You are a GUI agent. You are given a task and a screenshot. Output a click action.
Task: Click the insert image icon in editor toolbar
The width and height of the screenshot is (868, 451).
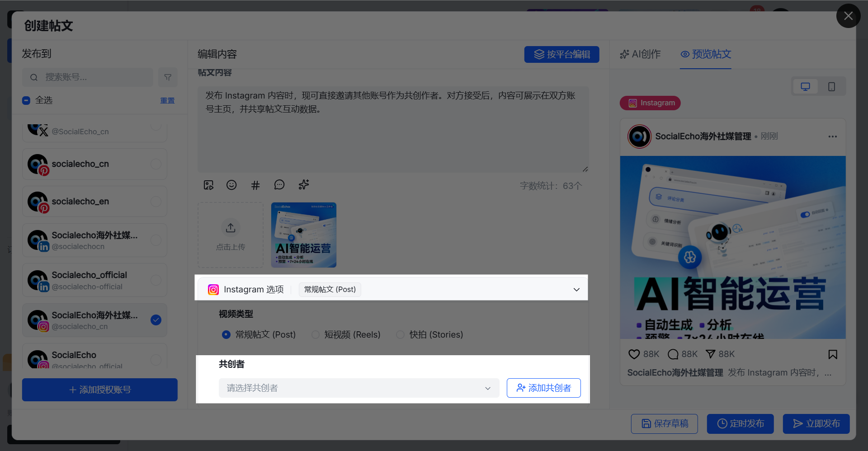point(208,185)
